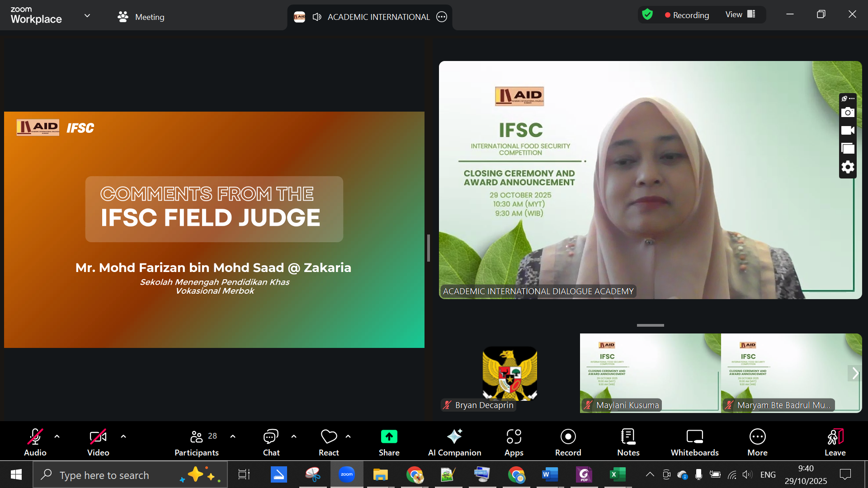
Task: Select the Meeting tab
Action: coord(141,17)
